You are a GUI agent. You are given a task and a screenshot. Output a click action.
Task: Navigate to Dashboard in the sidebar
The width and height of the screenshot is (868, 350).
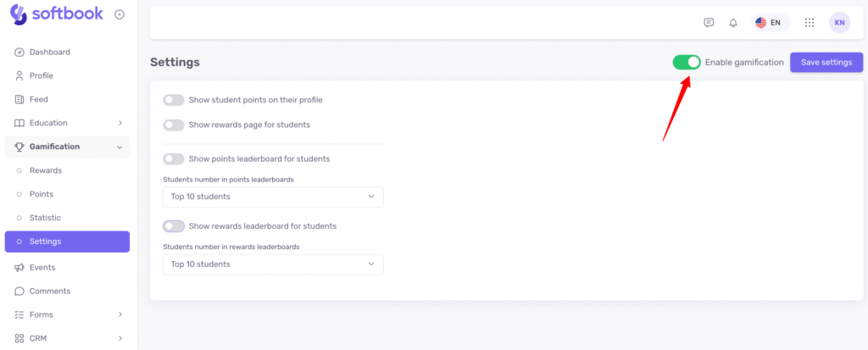click(49, 52)
